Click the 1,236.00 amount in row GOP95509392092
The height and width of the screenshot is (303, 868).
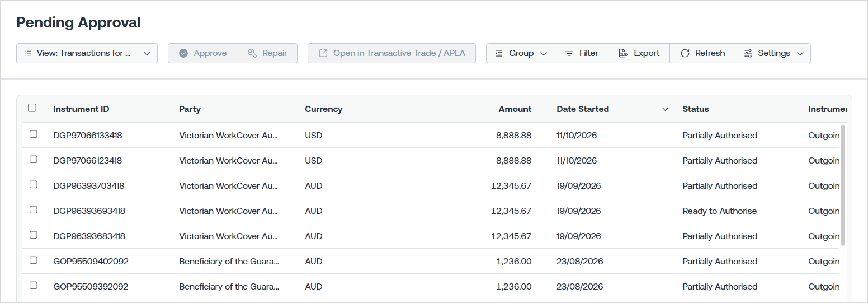[514, 286]
